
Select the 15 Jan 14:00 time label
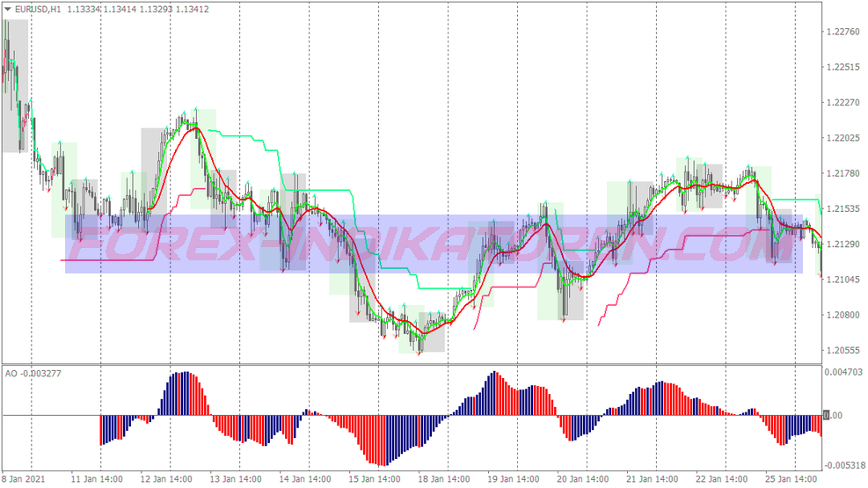click(375, 478)
